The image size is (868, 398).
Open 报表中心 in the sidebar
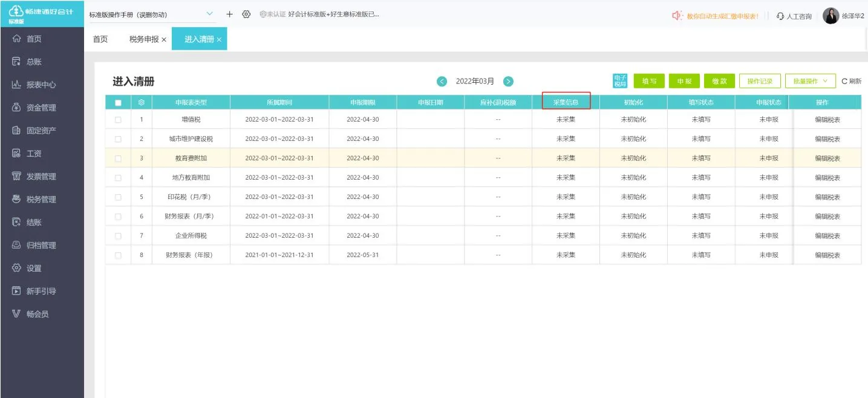click(x=41, y=85)
